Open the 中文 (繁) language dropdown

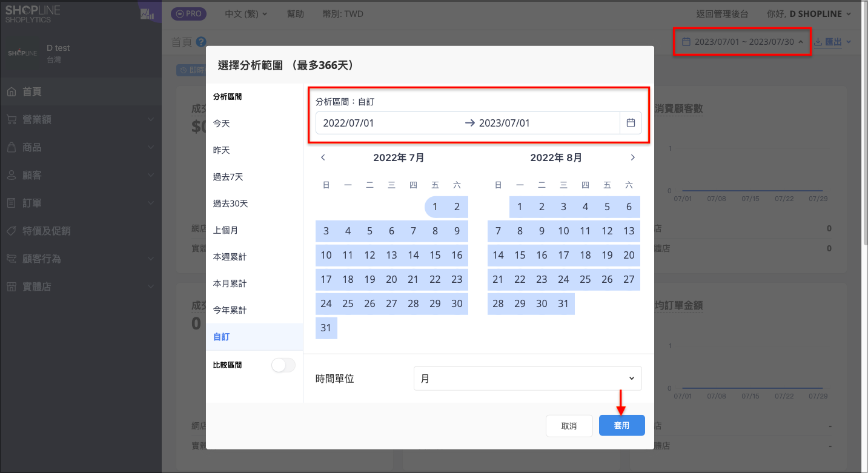pos(246,14)
